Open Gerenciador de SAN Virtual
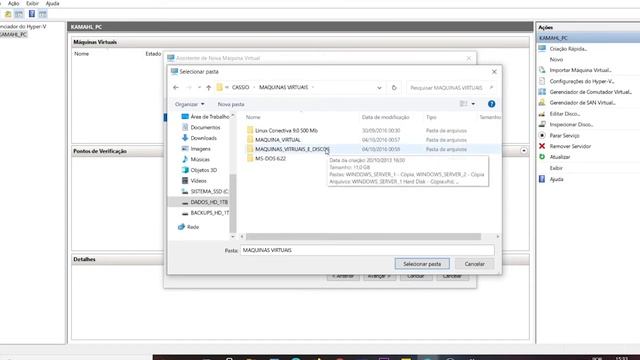640x360 pixels. [582, 102]
